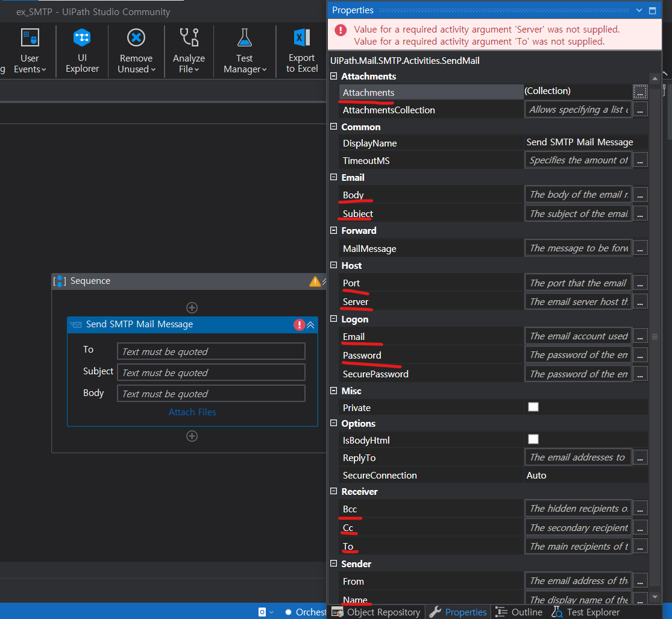Toggle the IsBodyHtml checkbox
Image resolution: width=672 pixels, height=619 pixels.
pos(533,439)
